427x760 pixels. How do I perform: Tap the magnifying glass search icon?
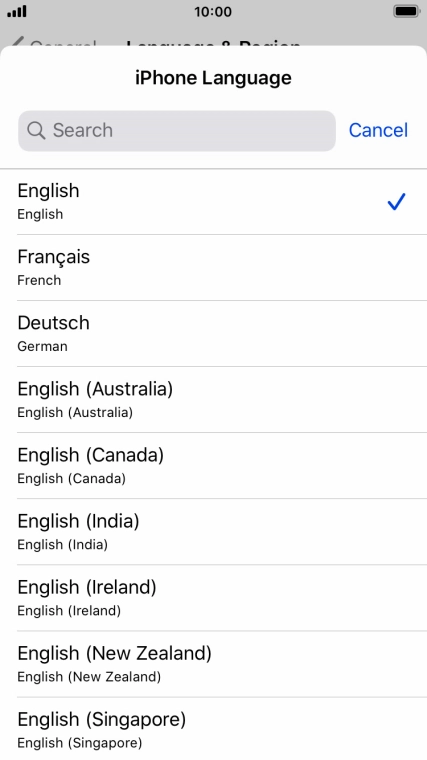pos(36,130)
